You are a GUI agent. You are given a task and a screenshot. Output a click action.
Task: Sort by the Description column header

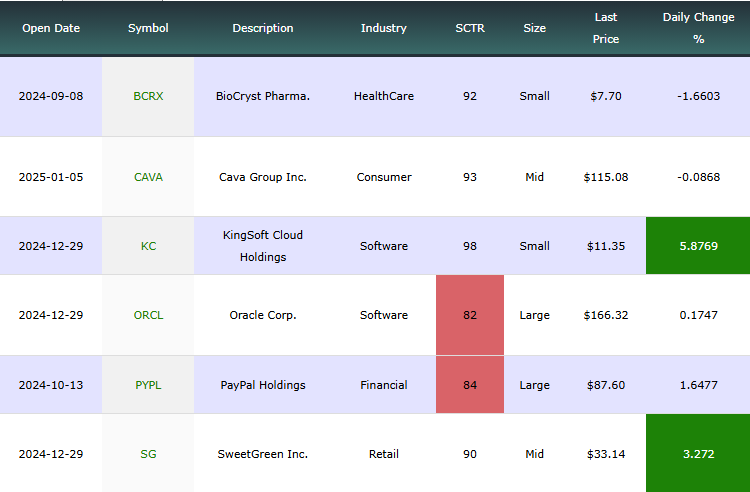click(x=263, y=28)
